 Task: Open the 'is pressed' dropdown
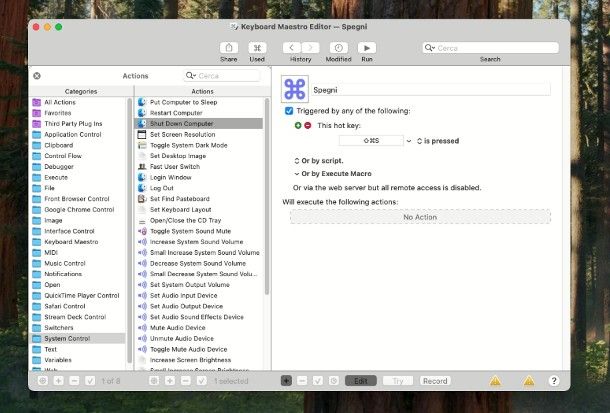pos(439,141)
